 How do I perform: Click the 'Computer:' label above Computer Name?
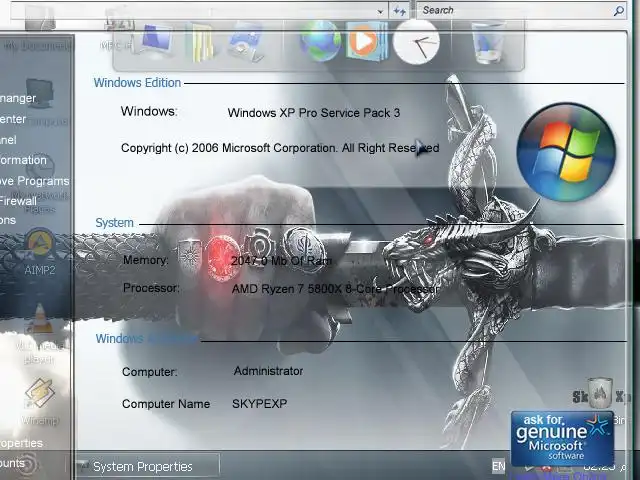pos(149,372)
